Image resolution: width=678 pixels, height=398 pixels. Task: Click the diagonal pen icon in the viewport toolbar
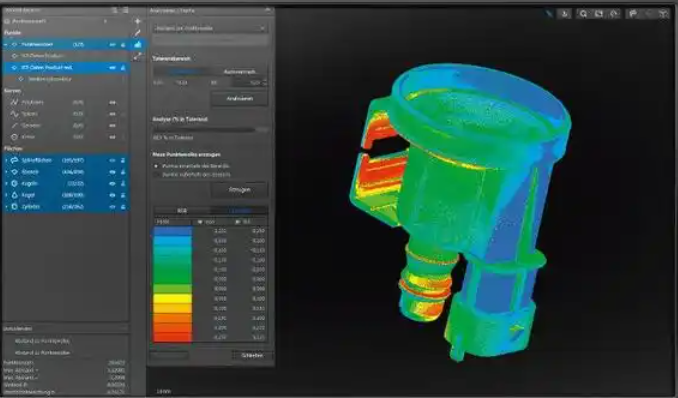[x=549, y=14]
